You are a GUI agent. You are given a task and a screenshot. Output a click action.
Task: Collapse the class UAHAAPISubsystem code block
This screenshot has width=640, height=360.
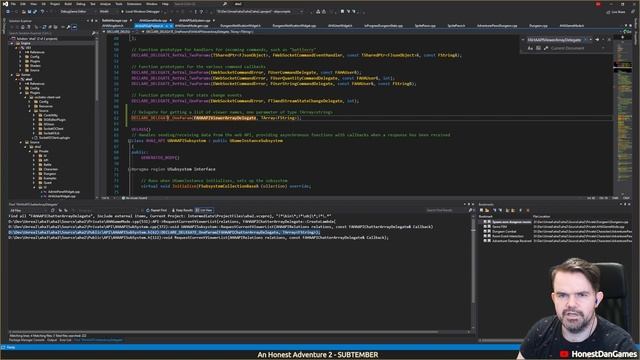tap(129, 141)
